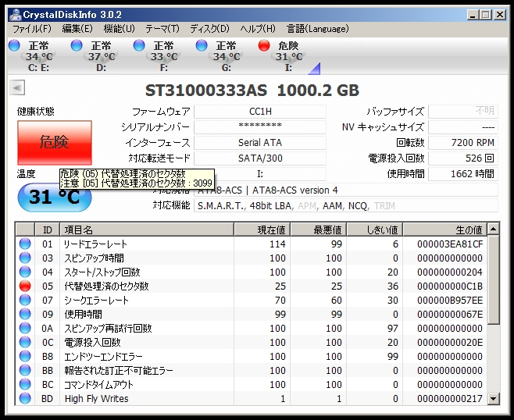
Task: Click the status orb for エンドツーエンドエラー
Action: (x=25, y=356)
